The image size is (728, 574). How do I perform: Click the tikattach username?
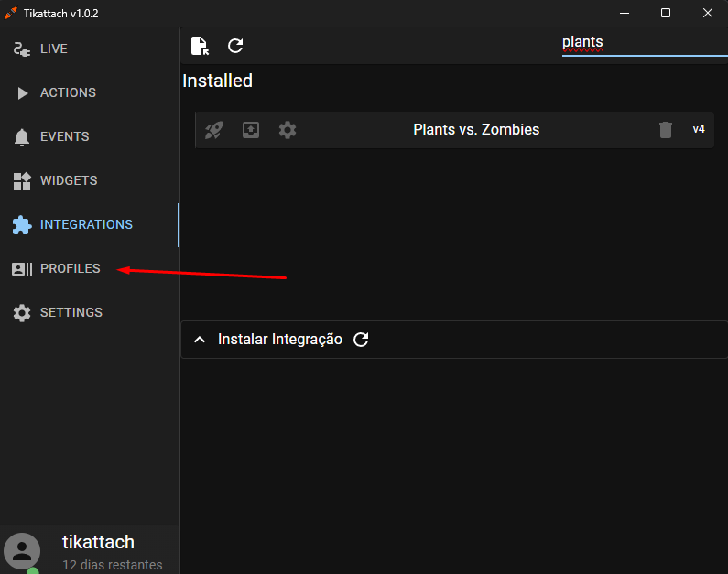98,542
